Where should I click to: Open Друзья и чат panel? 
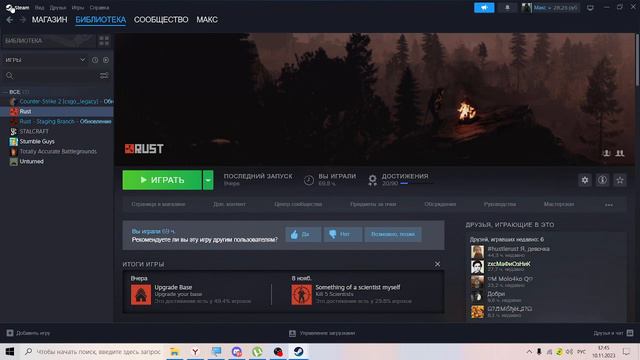tap(613, 333)
